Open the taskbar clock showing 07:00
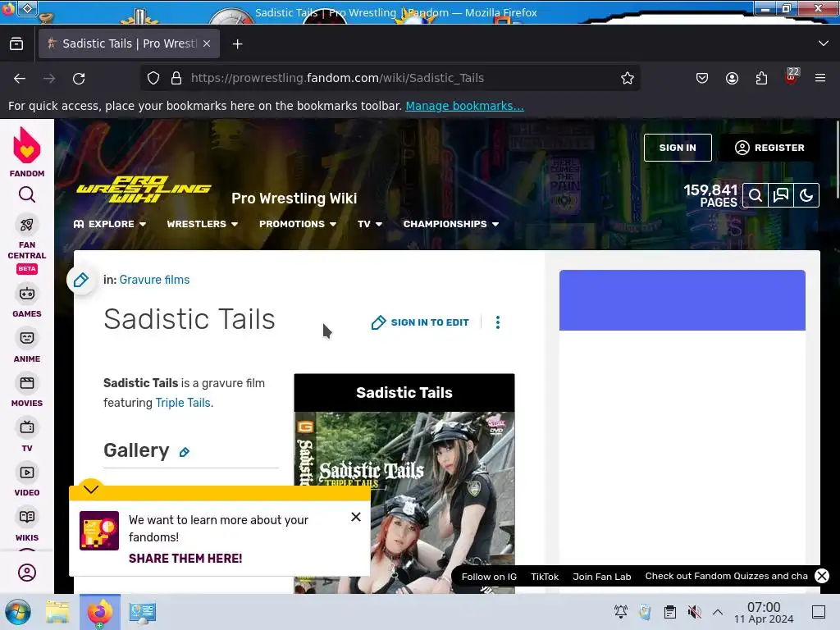Image resolution: width=840 pixels, height=630 pixels. pyautogui.click(x=764, y=612)
